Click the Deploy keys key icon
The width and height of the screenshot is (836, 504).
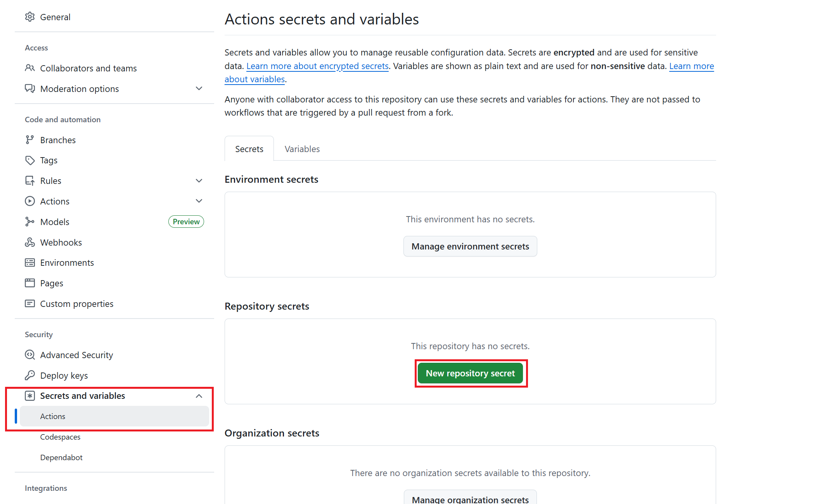pyautogui.click(x=30, y=375)
